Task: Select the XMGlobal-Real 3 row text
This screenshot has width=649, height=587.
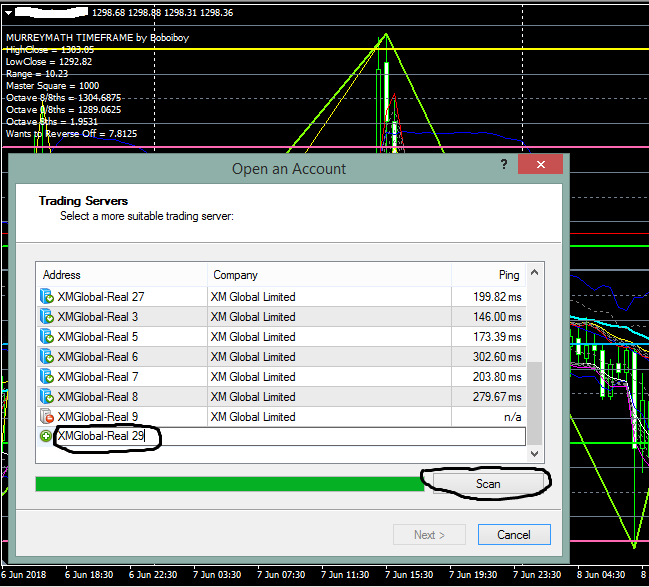Action: click(x=98, y=317)
